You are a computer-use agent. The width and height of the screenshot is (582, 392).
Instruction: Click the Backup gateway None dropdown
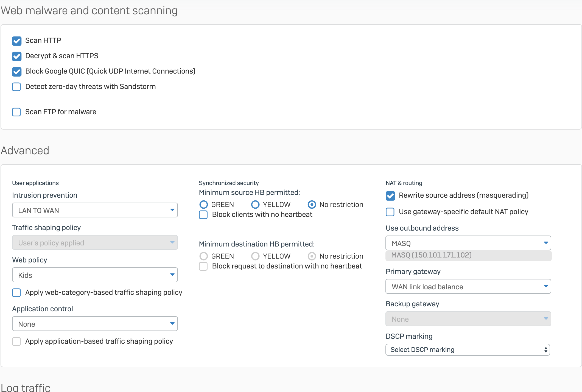pyautogui.click(x=468, y=319)
